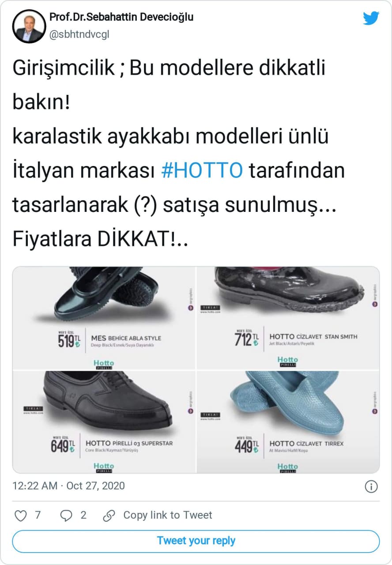Click the 7 likes count
This screenshot has width=392, height=565.
click(x=38, y=515)
